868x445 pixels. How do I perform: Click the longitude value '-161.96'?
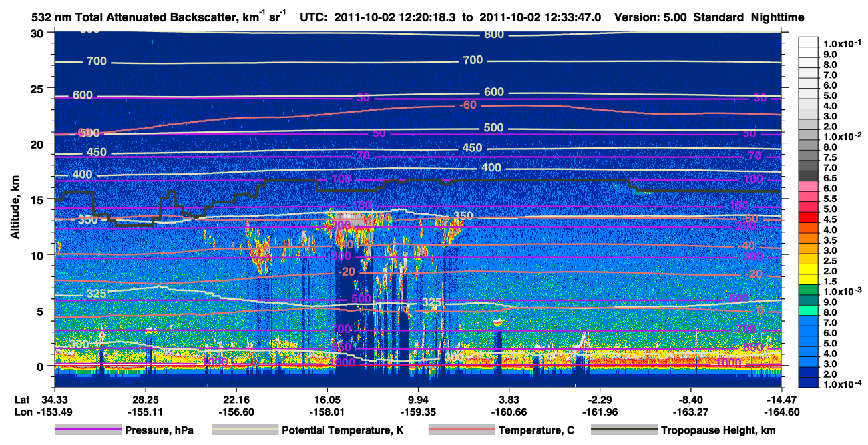(x=600, y=411)
